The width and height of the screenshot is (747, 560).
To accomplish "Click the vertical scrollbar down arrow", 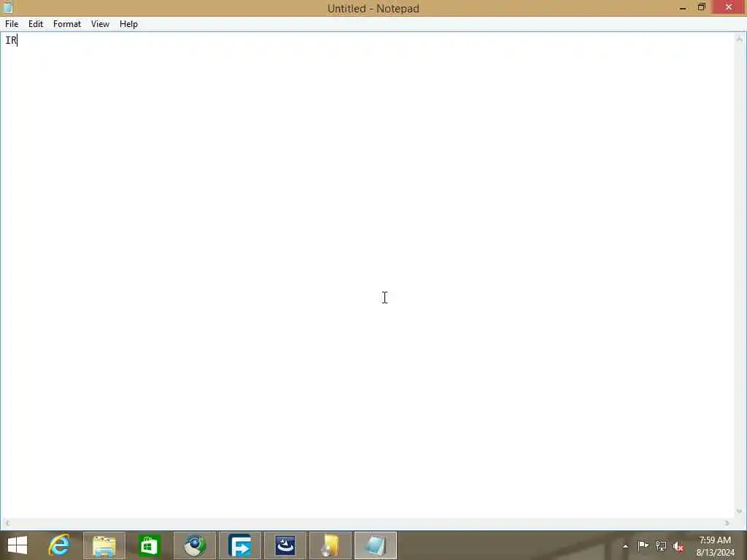I will coord(740,511).
